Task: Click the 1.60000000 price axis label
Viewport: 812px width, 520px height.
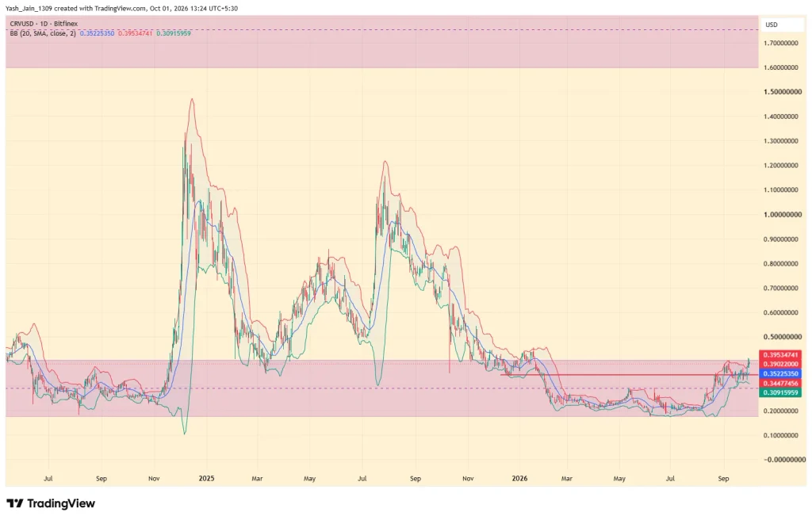Action: [x=781, y=67]
